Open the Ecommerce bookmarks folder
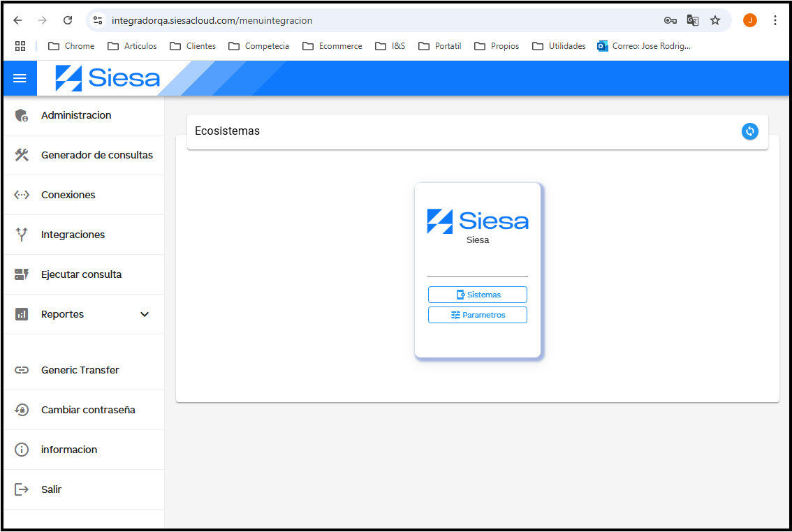 [332, 46]
